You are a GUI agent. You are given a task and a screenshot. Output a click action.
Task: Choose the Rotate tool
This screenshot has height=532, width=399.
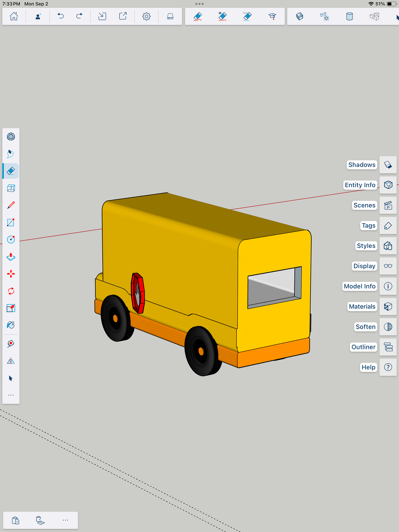tap(11, 291)
